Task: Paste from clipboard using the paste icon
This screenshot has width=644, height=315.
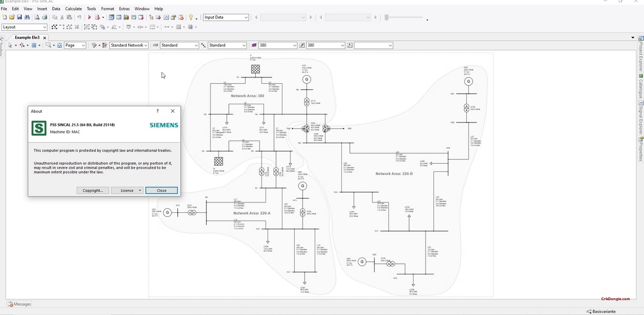Action: tap(70, 17)
